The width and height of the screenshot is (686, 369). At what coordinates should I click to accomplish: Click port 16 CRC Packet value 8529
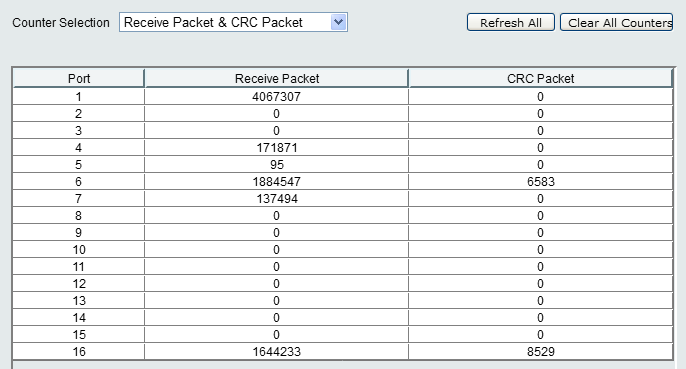point(541,351)
